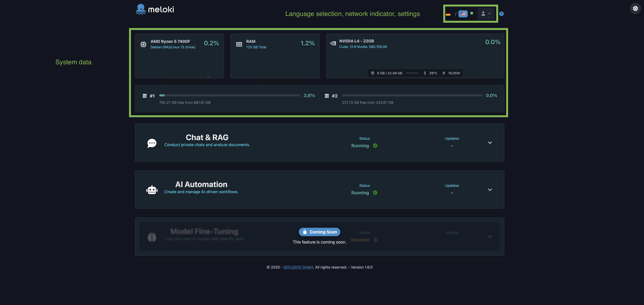Expand the Model Fine-Tuning chevron
The image size is (644, 305).
(x=490, y=236)
